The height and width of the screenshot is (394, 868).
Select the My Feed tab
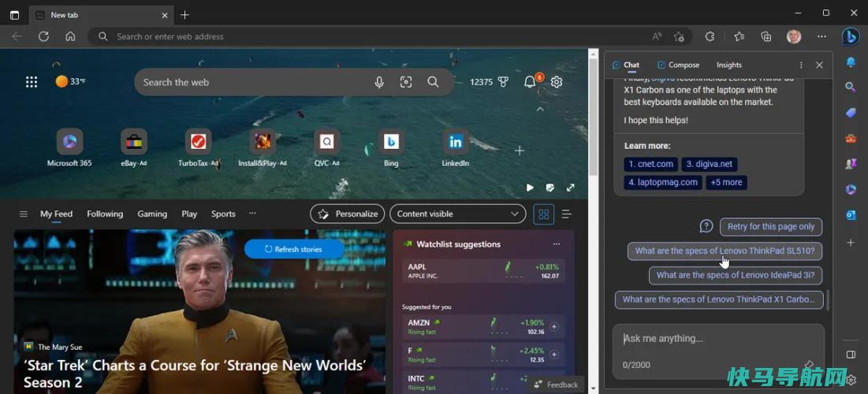point(56,214)
